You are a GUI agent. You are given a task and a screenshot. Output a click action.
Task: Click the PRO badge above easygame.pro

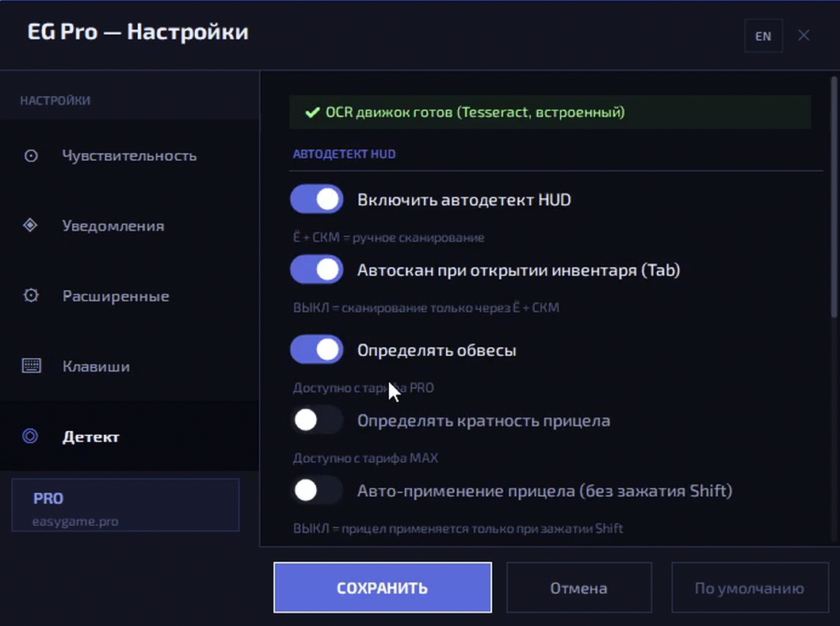point(48,498)
